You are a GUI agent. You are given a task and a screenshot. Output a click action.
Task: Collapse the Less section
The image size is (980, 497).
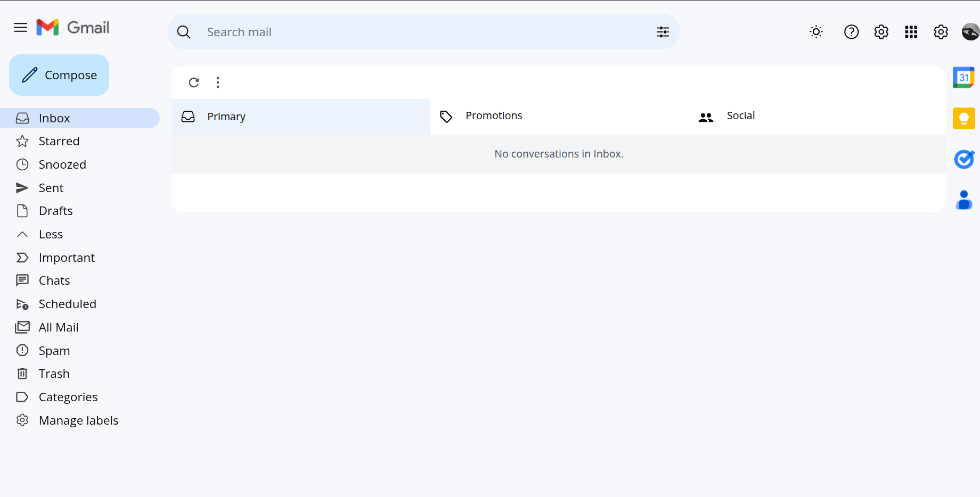(x=51, y=234)
